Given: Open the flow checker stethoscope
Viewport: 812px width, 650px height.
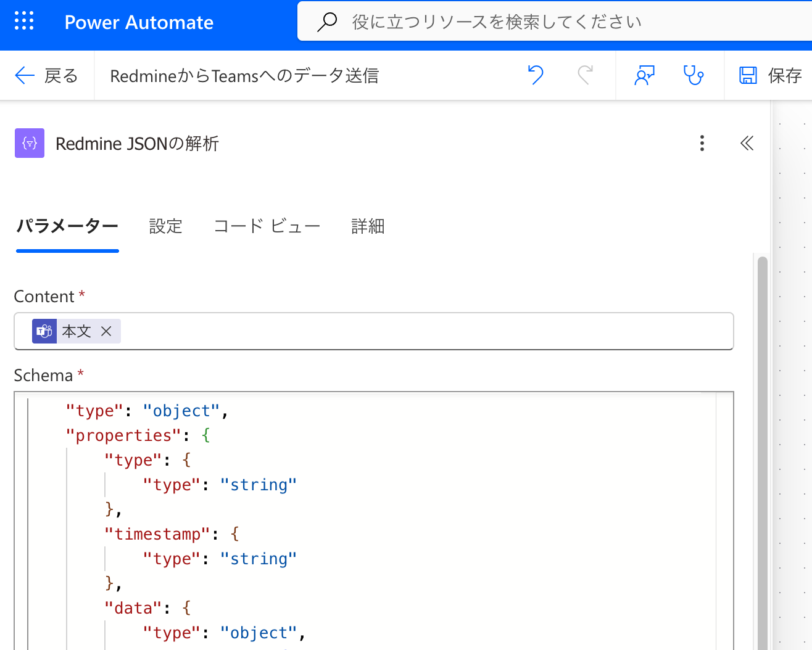Looking at the screenshot, I should pos(694,75).
